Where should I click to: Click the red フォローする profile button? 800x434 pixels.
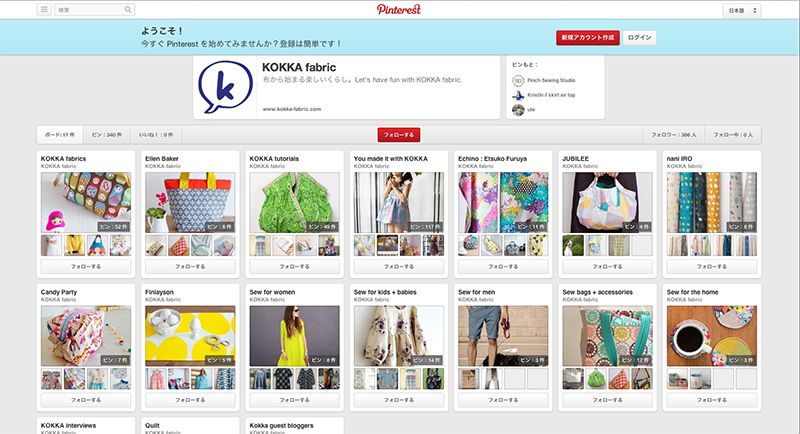398,135
